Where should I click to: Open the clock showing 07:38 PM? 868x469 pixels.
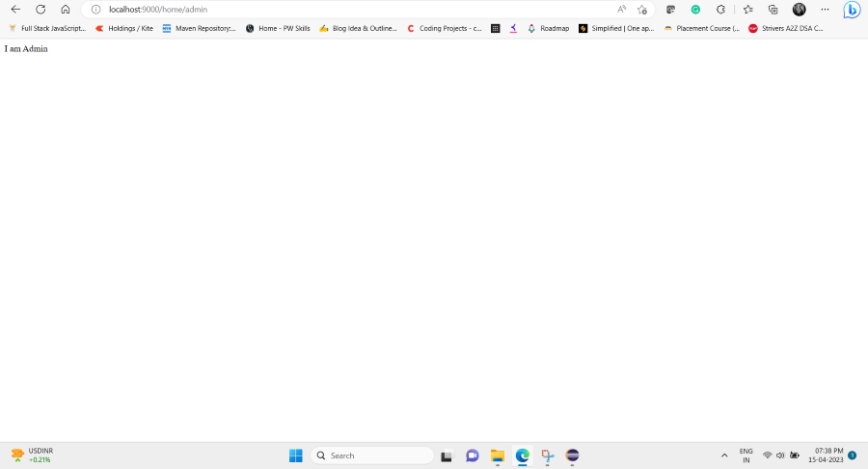(x=826, y=455)
